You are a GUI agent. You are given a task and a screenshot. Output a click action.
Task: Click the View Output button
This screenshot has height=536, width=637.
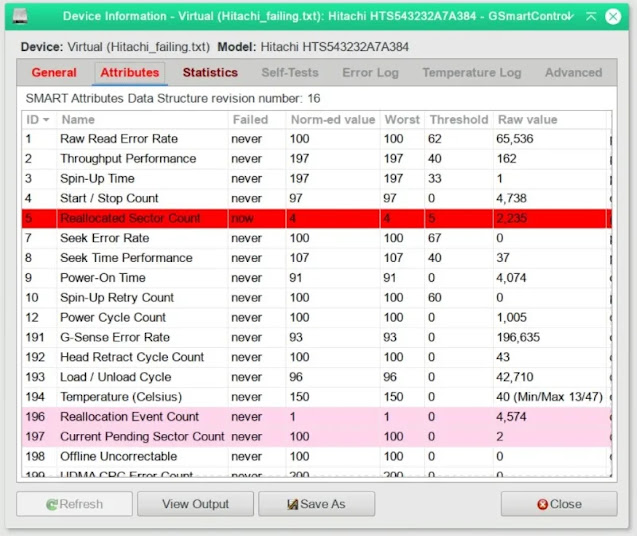[x=195, y=504]
